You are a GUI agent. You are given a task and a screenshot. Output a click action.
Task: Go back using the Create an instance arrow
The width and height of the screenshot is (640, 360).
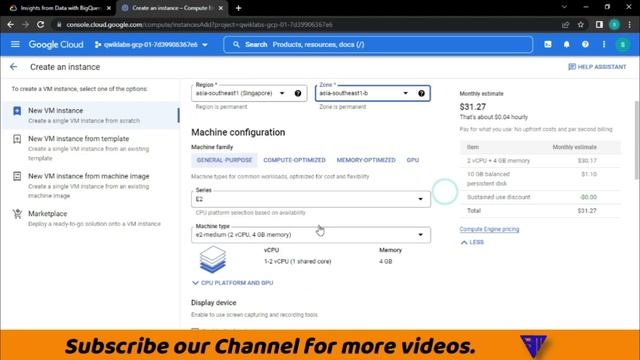tap(13, 67)
